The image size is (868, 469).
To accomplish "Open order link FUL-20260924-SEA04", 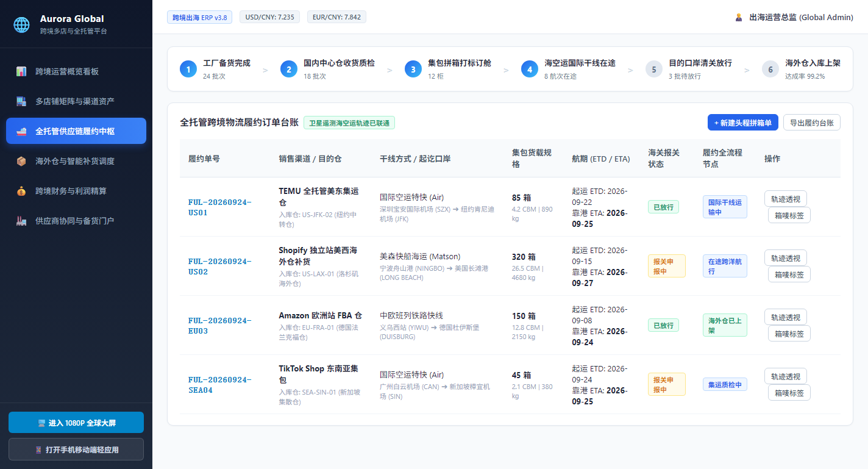I will point(220,385).
